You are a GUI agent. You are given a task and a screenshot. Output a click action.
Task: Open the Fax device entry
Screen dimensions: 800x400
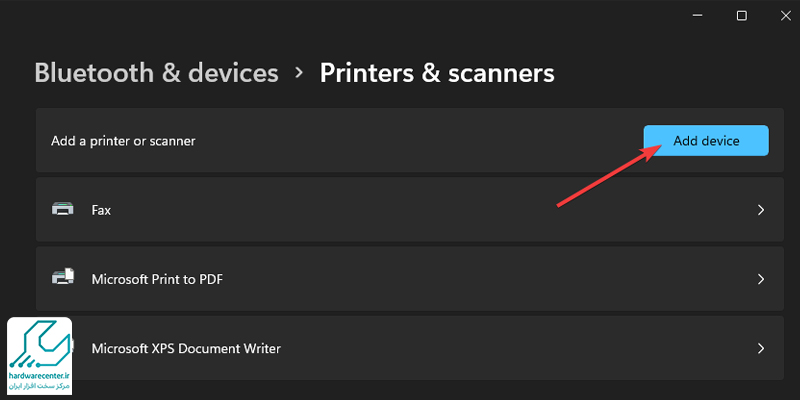[100, 210]
